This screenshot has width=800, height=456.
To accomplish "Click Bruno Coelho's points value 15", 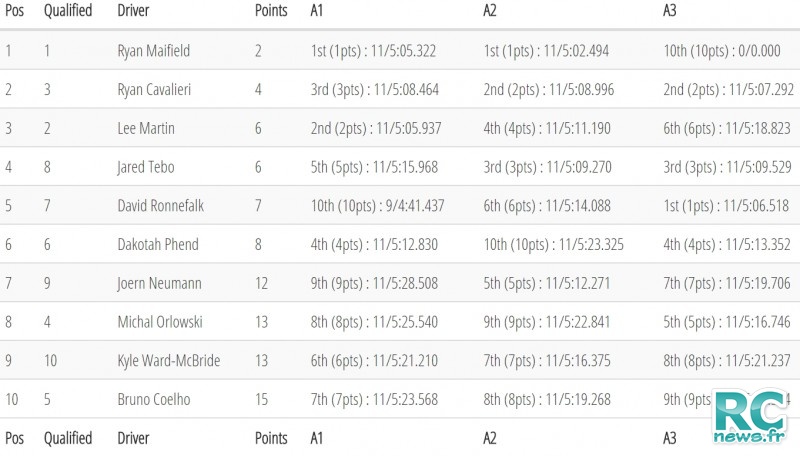I will point(261,400).
